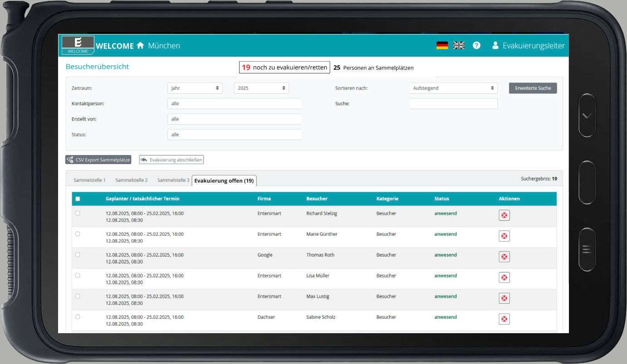This screenshot has height=364, width=627.
Task: Click the E WELCOME logo icon
Action: (78, 45)
